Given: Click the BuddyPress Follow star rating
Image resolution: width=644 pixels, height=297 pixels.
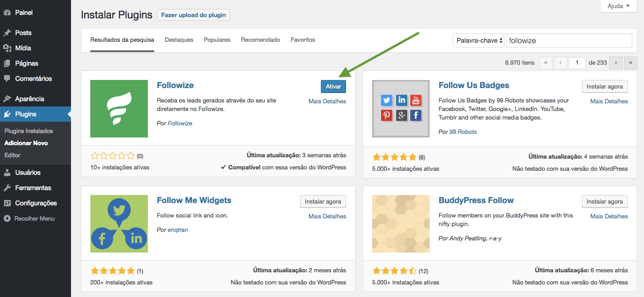Looking at the screenshot, I should (395, 271).
